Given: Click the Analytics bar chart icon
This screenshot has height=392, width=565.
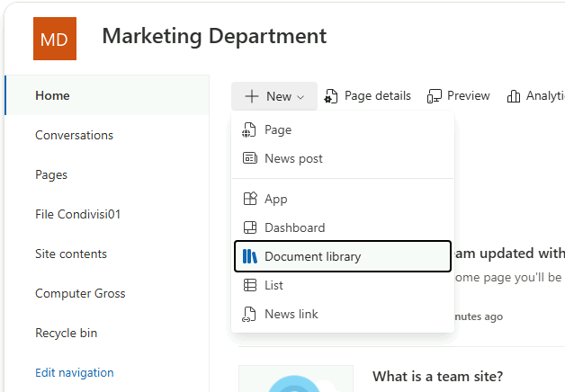Looking at the screenshot, I should [x=514, y=96].
